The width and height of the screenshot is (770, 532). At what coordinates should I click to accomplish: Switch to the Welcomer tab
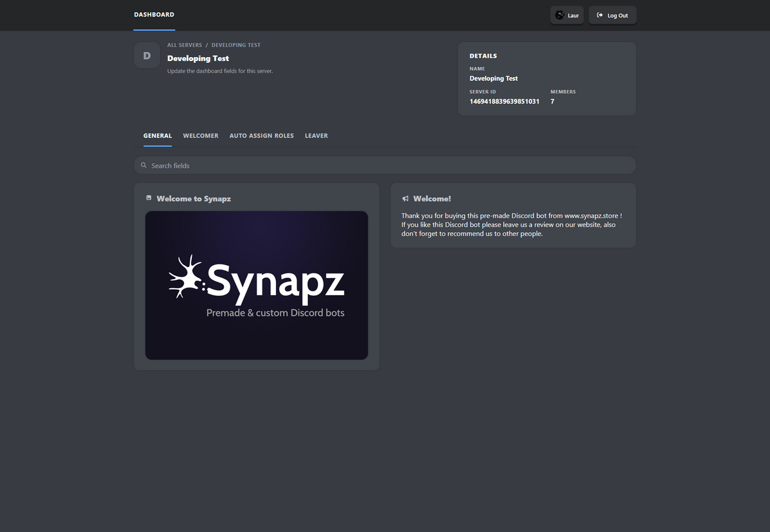click(201, 136)
